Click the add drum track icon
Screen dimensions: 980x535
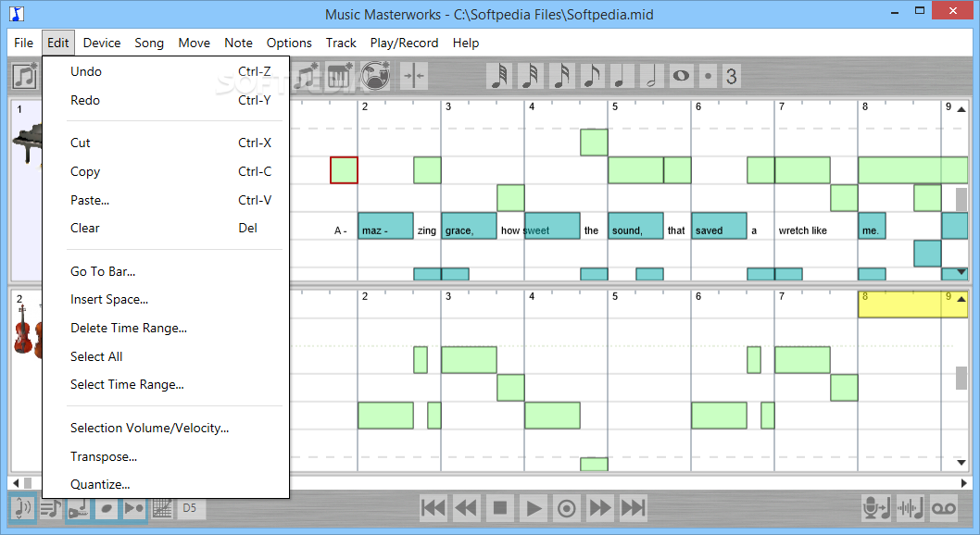click(375, 76)
